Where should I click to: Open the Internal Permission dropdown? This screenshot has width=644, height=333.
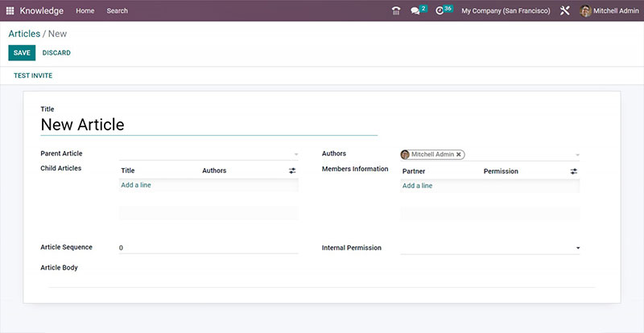577,249
